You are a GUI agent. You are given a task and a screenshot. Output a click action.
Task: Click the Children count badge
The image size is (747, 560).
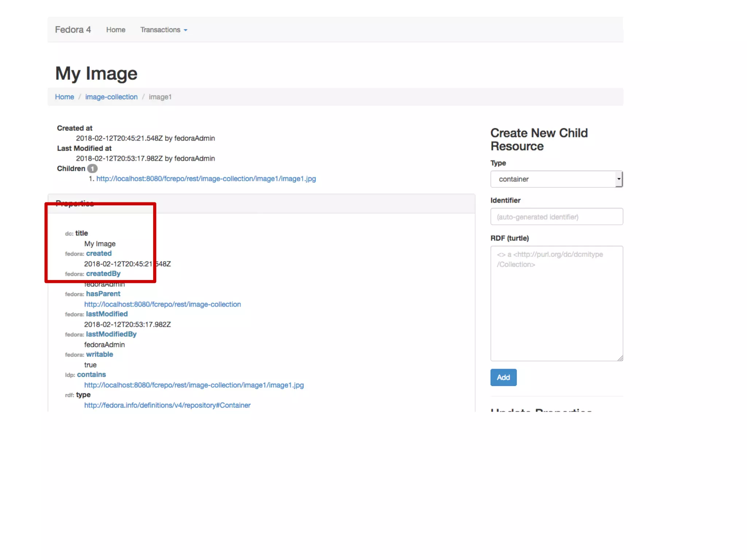92,168
